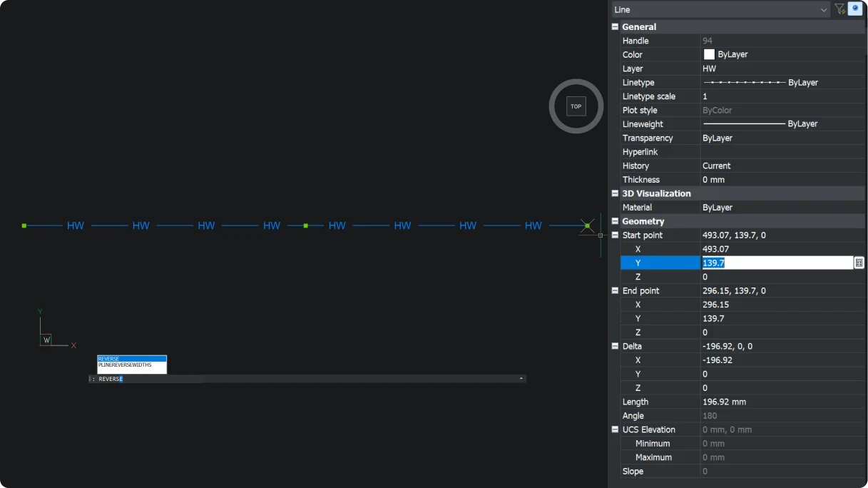Collapse the General properties section
Viewport: 868px width, 488px height.
[x=615, y=27]
